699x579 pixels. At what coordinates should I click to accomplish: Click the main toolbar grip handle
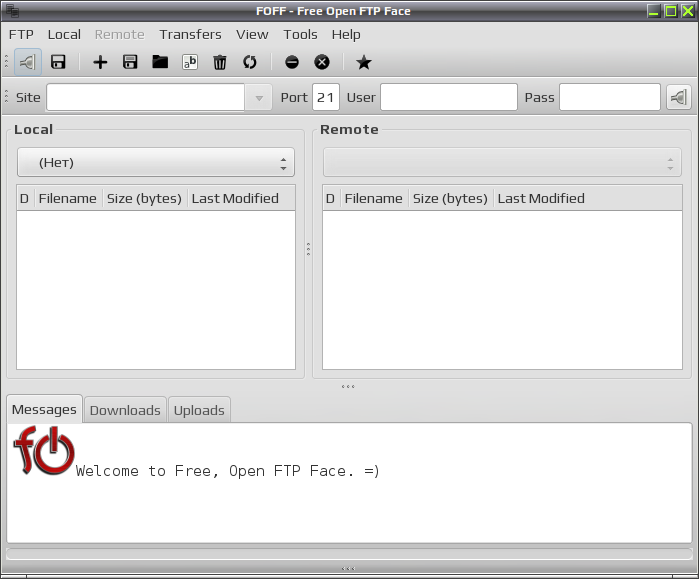tap(6, 62)
